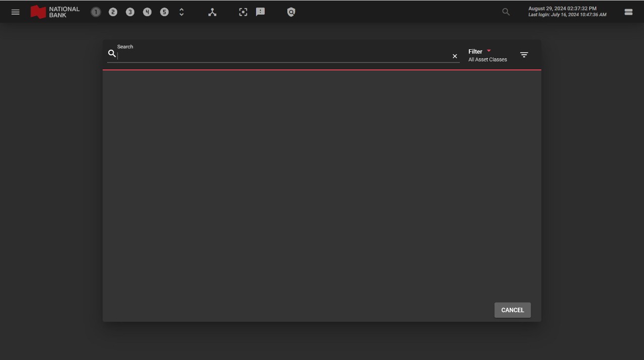Click the focus frame capture icon
This screenshot has height=360, width=644.
243,12
